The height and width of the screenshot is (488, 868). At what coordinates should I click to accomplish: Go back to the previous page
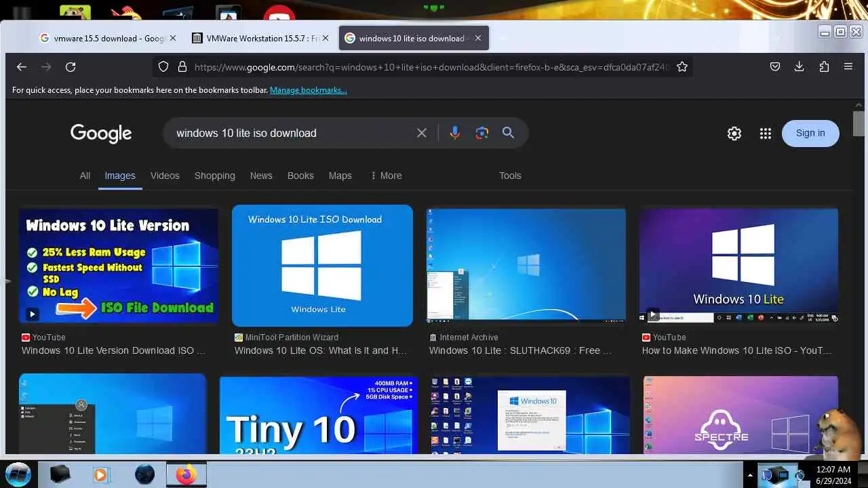click(x=22, y=66)
